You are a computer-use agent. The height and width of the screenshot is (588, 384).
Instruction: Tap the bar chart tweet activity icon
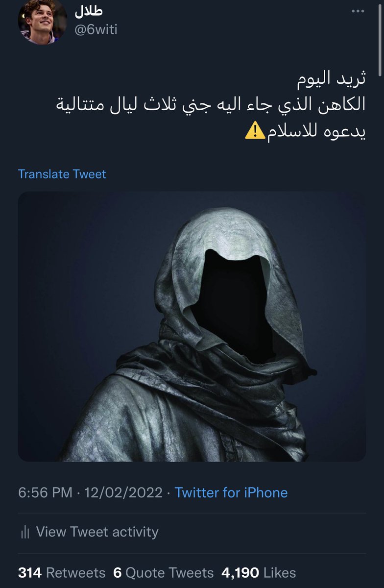(25, 532)
